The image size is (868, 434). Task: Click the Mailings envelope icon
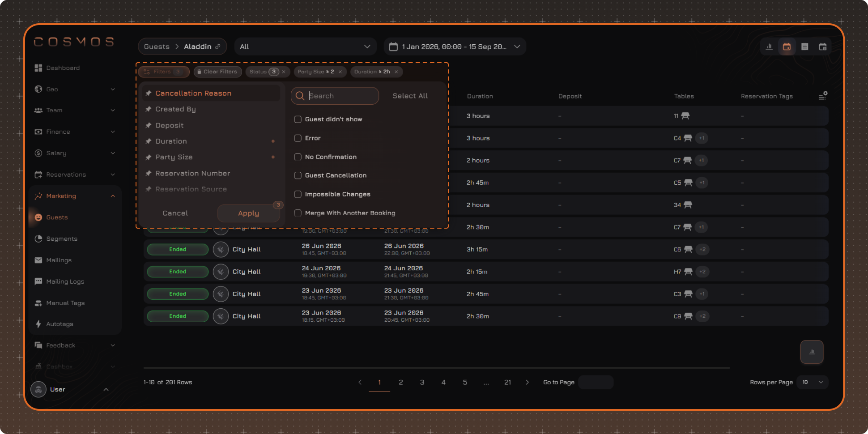coord(38,260)
